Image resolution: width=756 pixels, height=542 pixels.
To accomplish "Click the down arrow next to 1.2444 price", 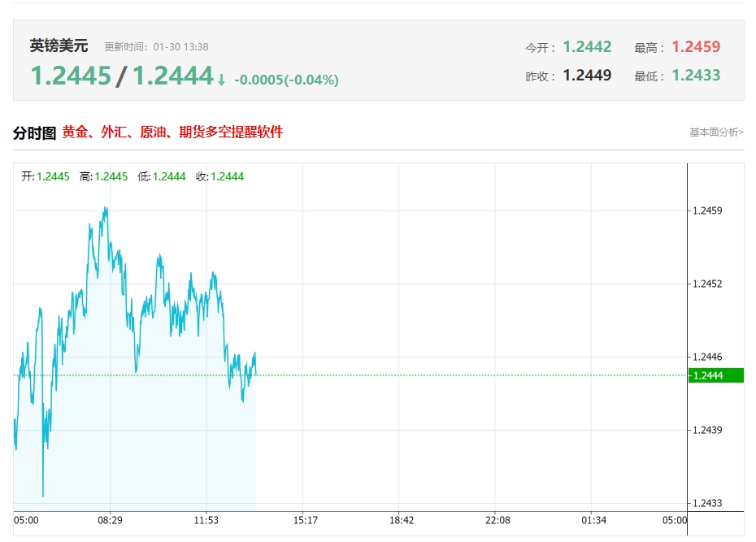I will (x=221, y=80).
